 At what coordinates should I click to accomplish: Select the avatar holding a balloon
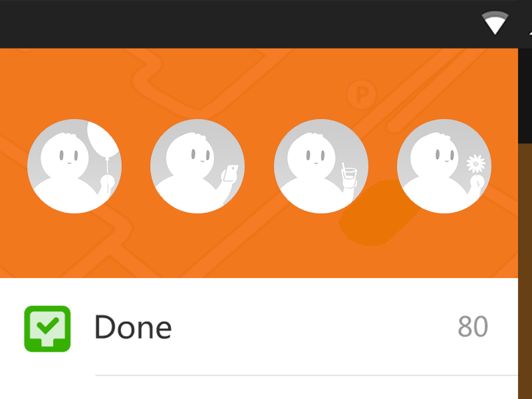pos(74,166)
